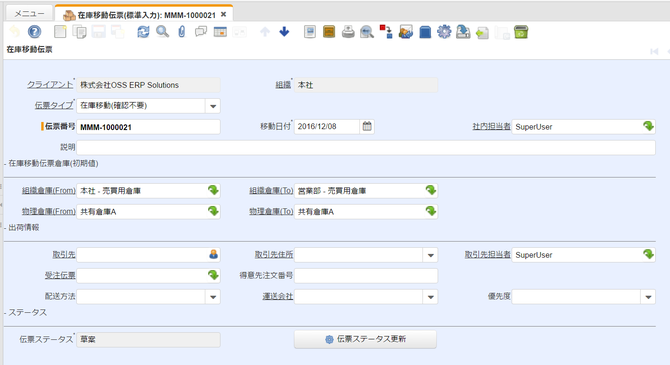Select the 在庫移動伝票(標準入力) tab

145,15
